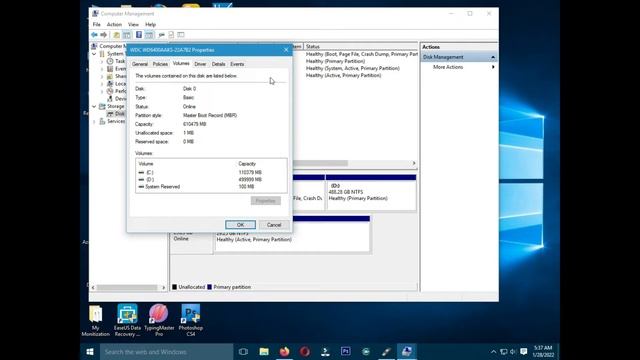The height and width of the screenshot is (360, 640).
Task: Click the Search the web and Windows box
Action: [x=167, y=351]
